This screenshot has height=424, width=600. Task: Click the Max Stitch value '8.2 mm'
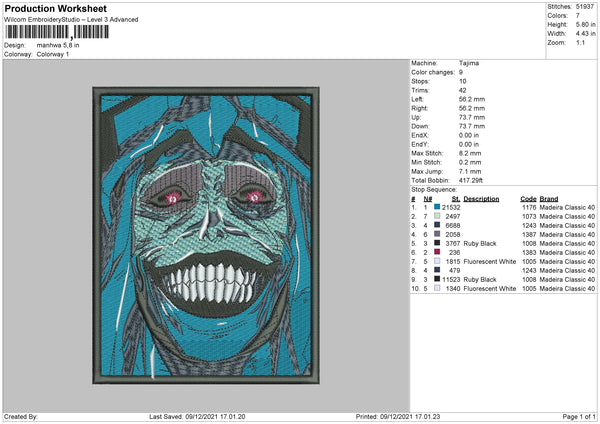point(470,153)
